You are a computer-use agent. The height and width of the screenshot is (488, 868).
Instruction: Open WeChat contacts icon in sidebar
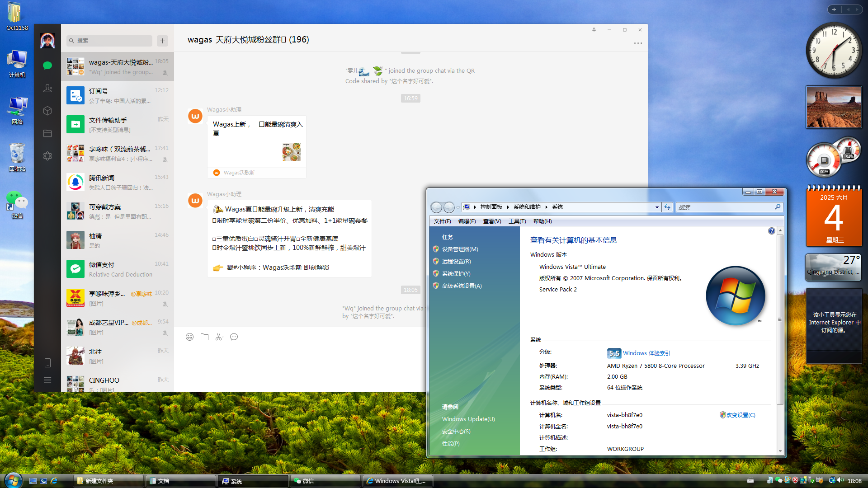click(x=47, y=88)
